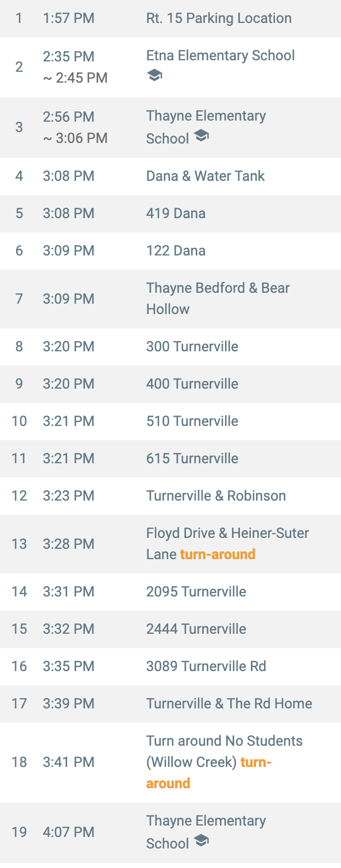
Task: Open the 510 Turnerville stop
Action: point(170,421)
